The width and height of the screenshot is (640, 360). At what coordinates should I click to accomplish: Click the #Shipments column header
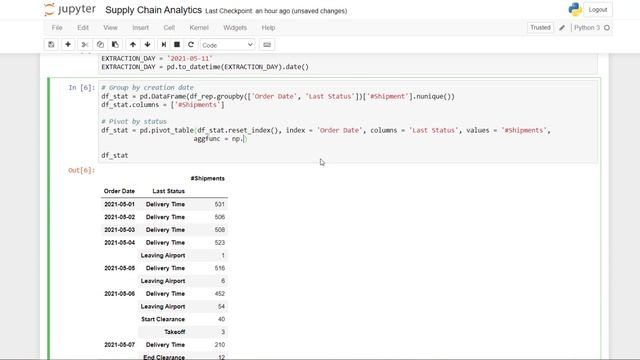[x=207, y=178]
